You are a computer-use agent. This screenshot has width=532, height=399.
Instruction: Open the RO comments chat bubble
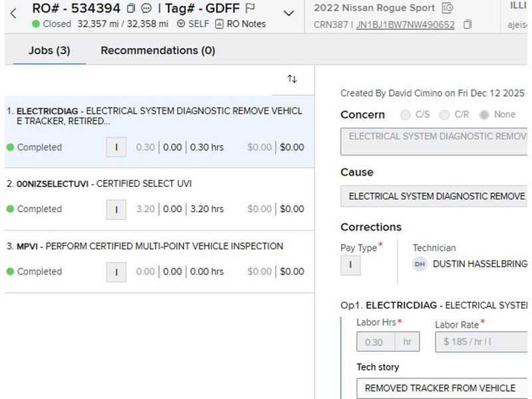click(146, 9)
